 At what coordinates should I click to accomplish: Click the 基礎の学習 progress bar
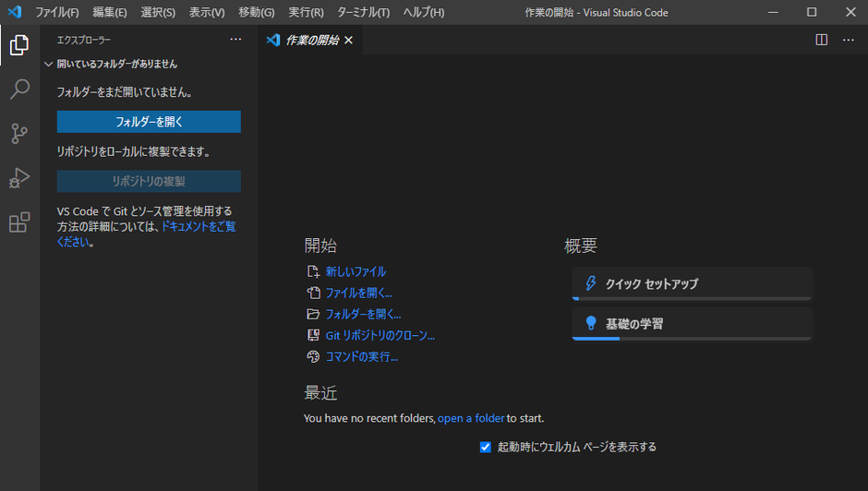[x=692, y=338]
